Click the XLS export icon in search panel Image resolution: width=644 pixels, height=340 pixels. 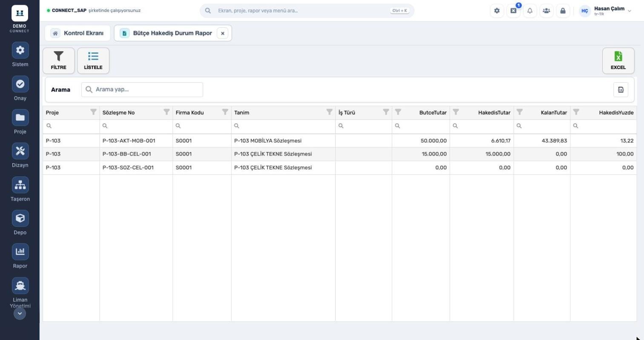(x=621, y=89)
